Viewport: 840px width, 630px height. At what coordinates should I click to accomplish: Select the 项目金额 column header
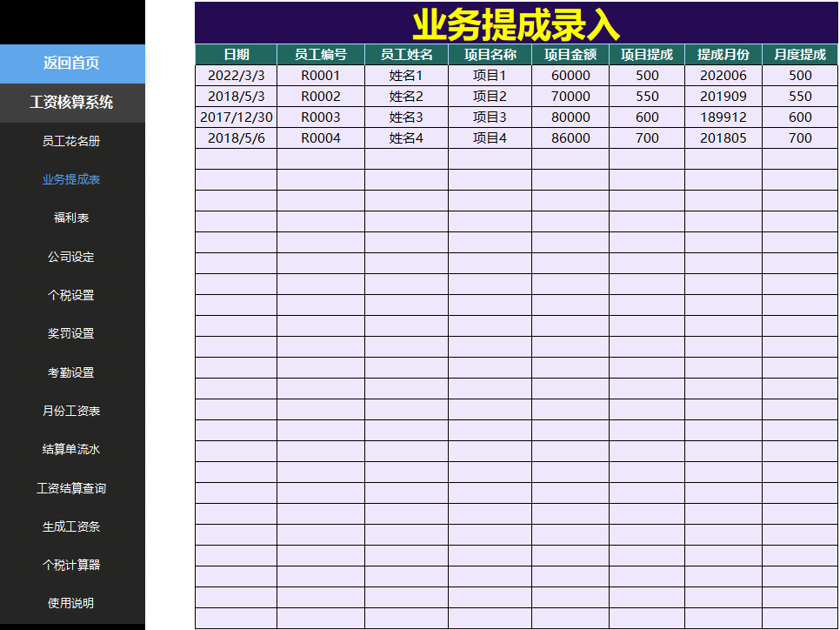tap(570, 55)
